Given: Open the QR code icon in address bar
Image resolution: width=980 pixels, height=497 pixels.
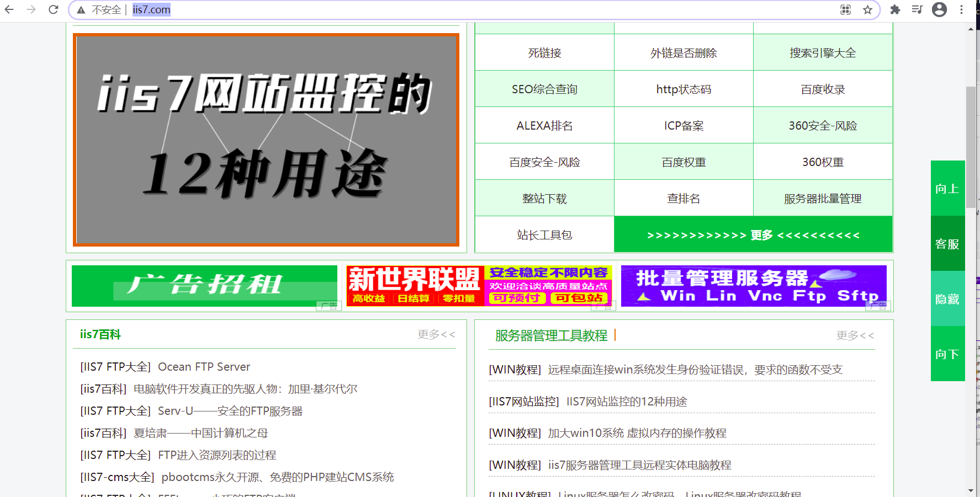Looking at the screenshot, I should (845, 9).
